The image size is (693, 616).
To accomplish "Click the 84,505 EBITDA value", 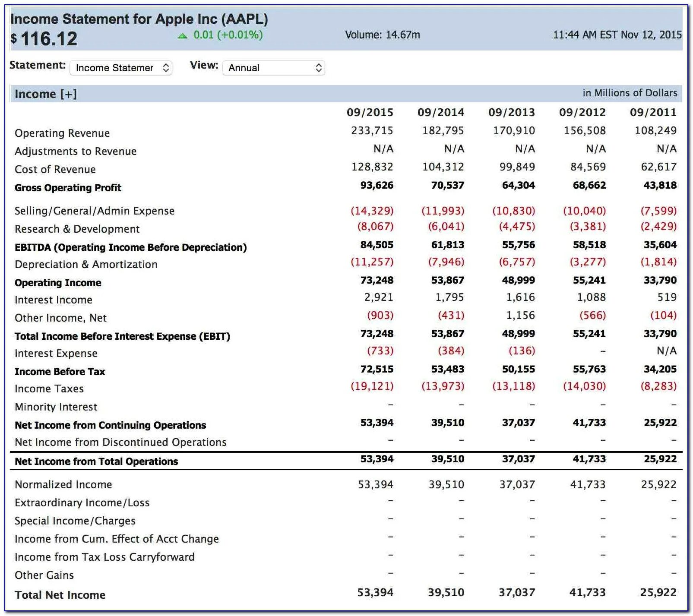I will [377, 245].
